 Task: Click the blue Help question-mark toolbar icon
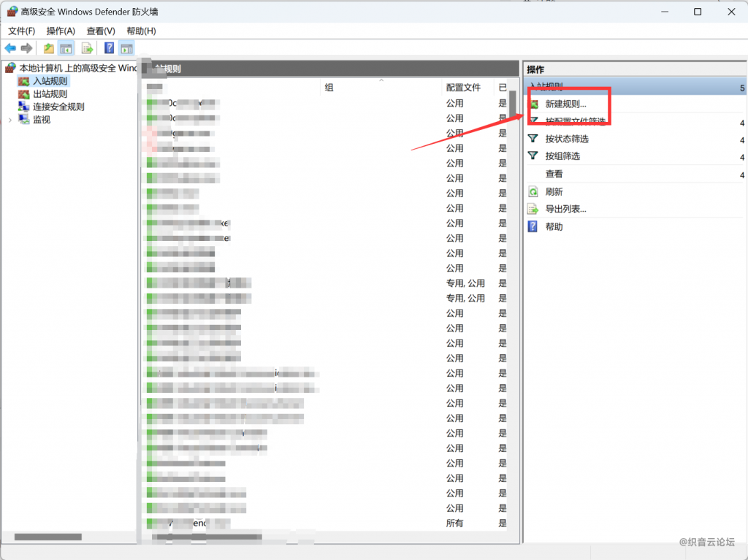[110, 48]
